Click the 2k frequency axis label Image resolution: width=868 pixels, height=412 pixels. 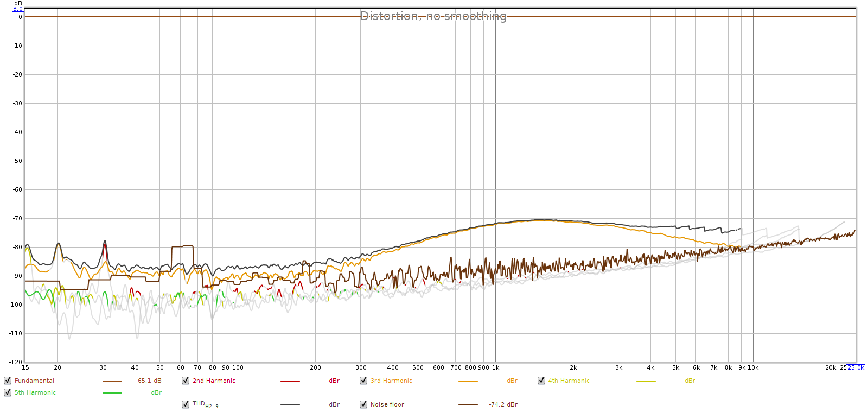(573, 367)
